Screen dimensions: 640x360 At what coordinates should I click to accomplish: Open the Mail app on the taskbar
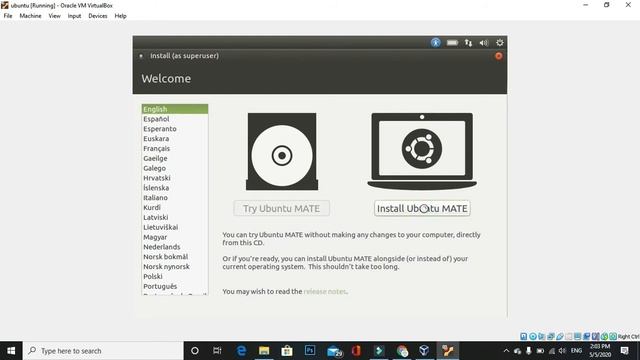tap(334, 351)
